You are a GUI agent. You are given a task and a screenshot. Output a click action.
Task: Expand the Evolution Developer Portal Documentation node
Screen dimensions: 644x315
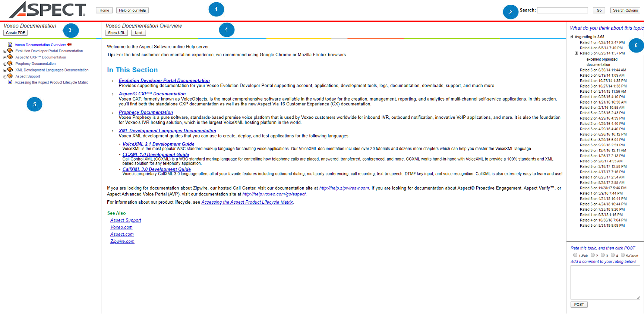pyautogui.click(x=5, y=51)
